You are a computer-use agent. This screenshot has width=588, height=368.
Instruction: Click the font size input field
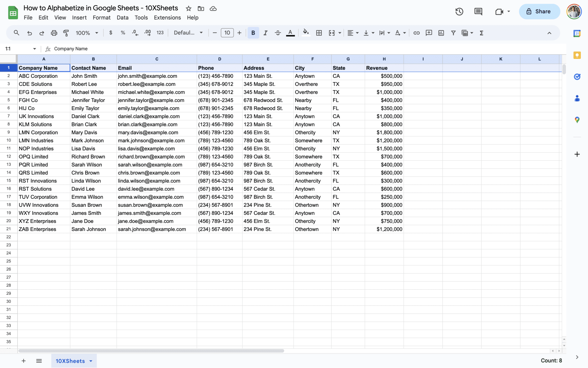[x=227, y=33]
